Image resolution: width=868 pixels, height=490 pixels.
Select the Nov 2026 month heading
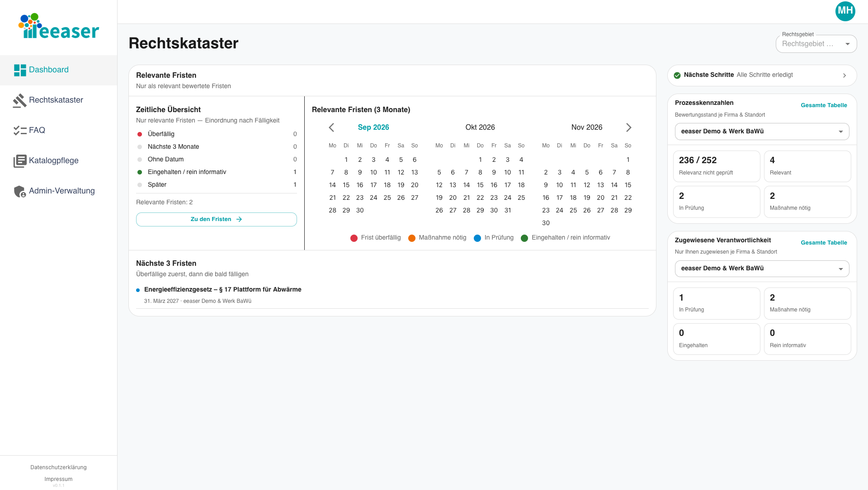coord(587,127)
